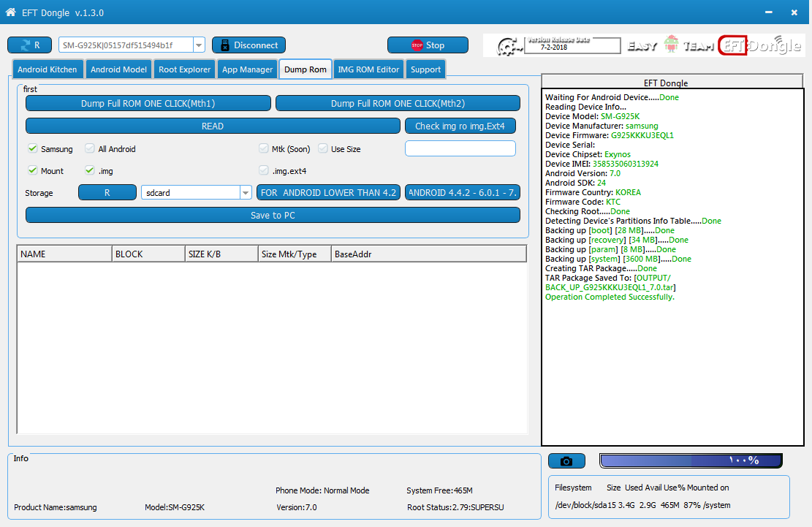Click 'Phone Mode: Normal Mode' text

(322, 490)
